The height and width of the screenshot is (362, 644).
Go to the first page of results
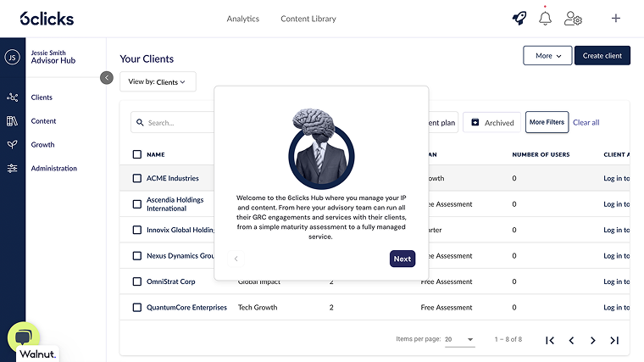[550, 340]
